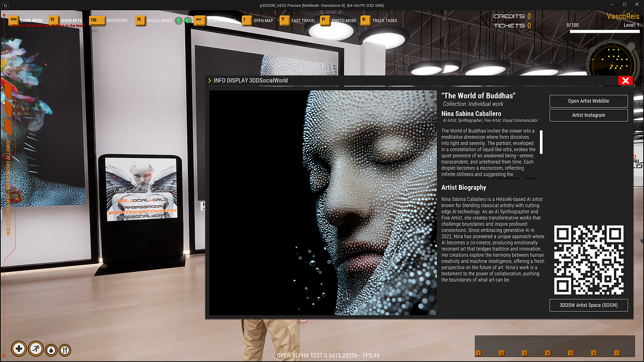Viewport: 644px width, 362px height.
Task: Open Track Tasks with K icon
Action: [384, 21]
